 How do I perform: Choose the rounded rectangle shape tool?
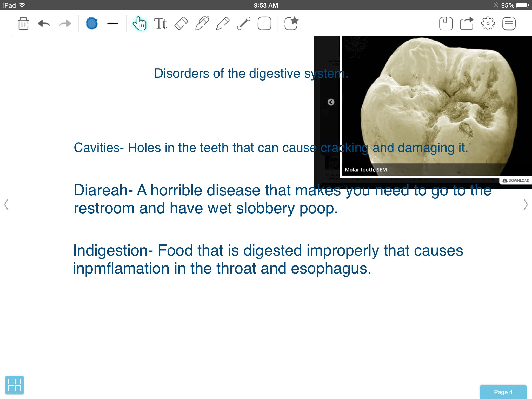pos(264,24)
